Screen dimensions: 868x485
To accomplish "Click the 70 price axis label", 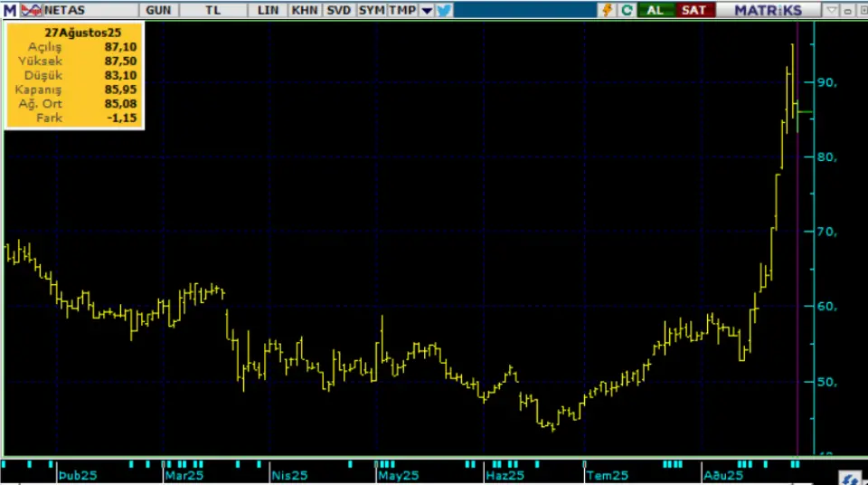I will pos(827,232).
